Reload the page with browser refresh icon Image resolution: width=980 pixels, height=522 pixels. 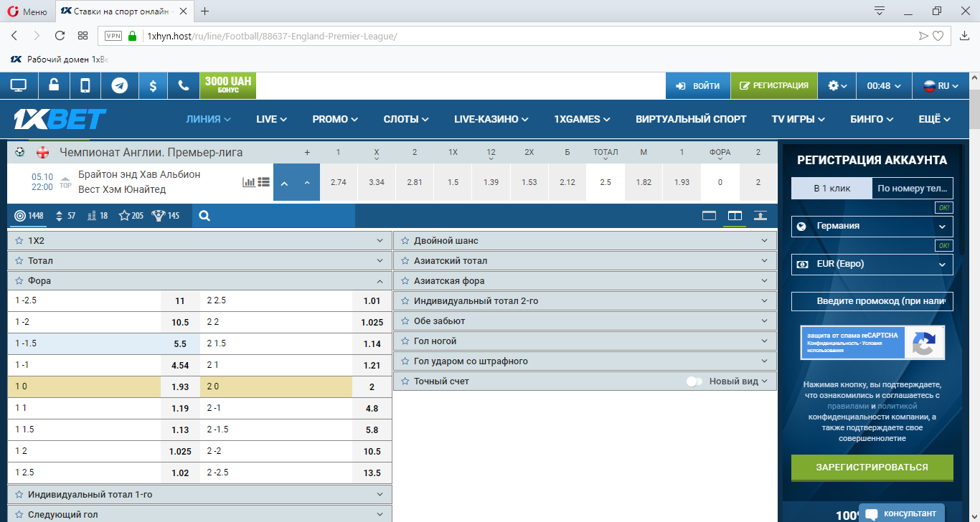60,36
